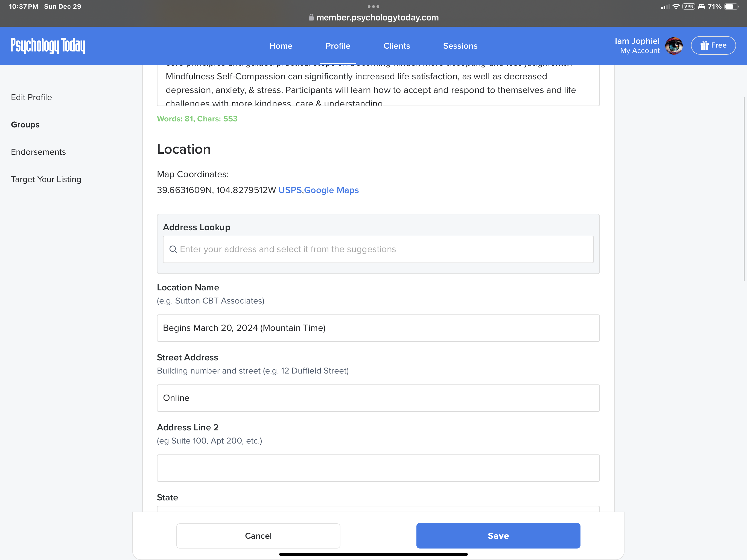Screen dimensions: 747x560
Task: Select the Profile tab
Action: pyautogui.click(x=338, y=46)
